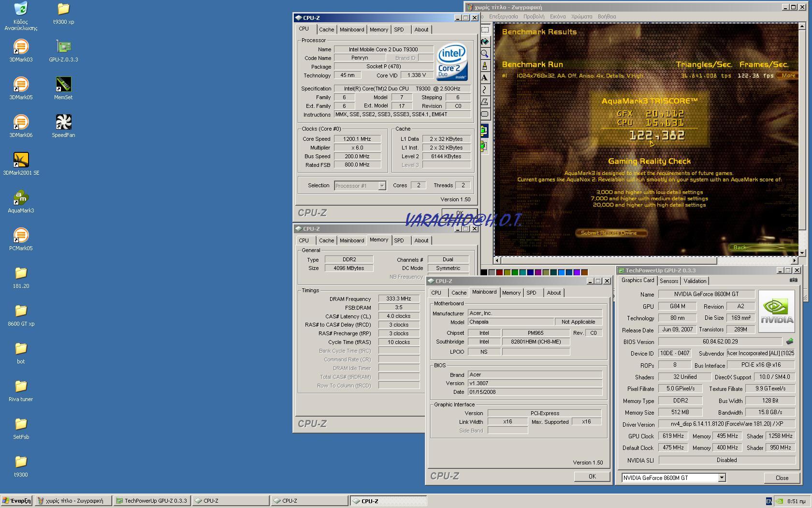Viewport: 812px width, 508px height.
Task: Open Processor selection dropdown in CPU-Z
Action: [382, 186]
